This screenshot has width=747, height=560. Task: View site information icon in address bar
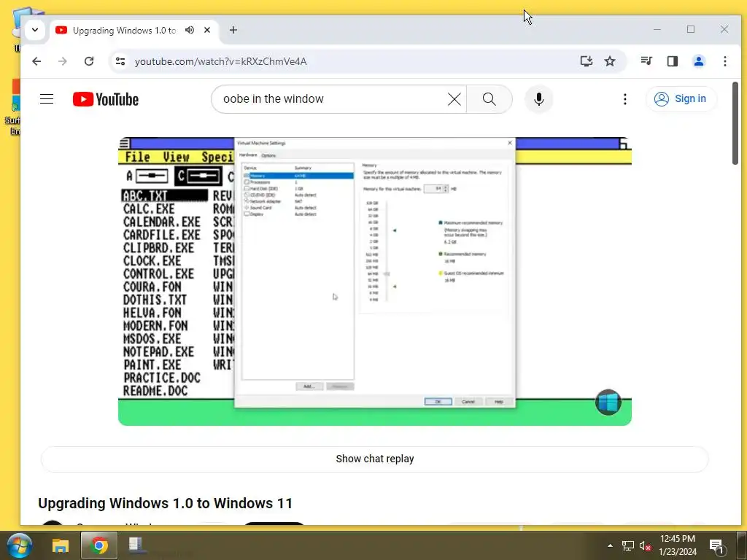[120, 61]
